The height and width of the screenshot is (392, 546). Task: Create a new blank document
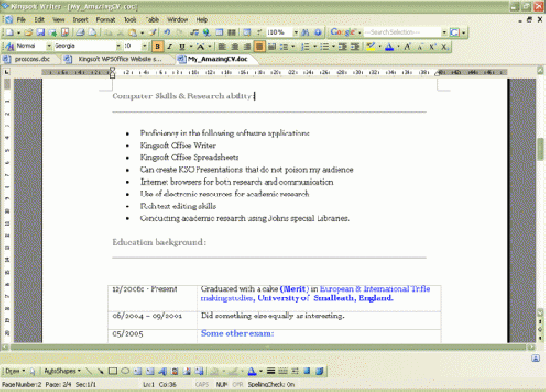pos(10,33)
